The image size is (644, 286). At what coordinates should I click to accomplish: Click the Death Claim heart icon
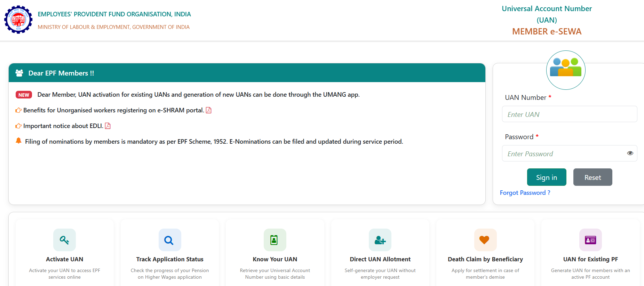point(485,240)
